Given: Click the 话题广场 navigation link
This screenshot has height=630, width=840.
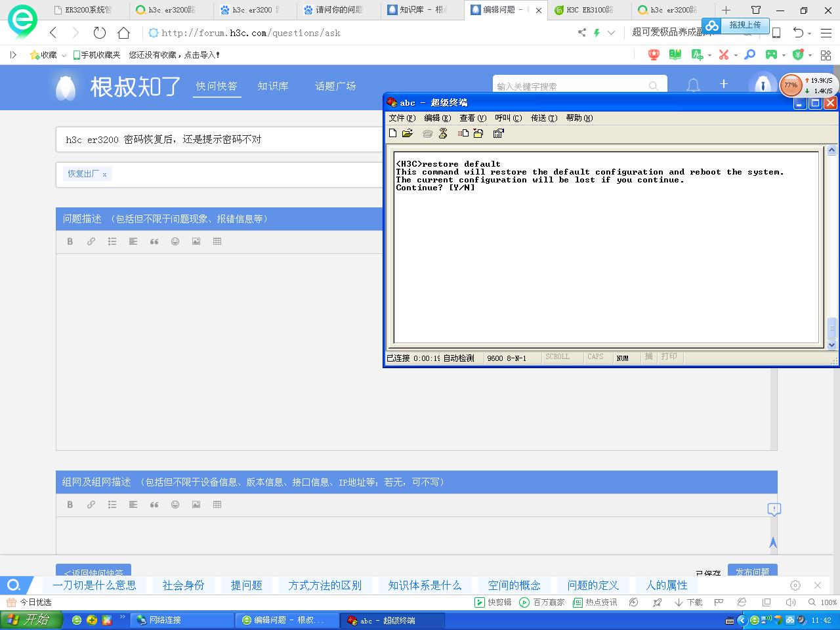Looking at the screenshot, I should [x=335, y=86].
